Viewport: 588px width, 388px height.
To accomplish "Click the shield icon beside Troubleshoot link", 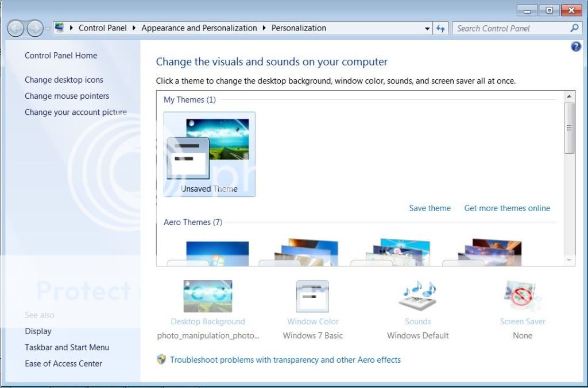I will point(161,359).
